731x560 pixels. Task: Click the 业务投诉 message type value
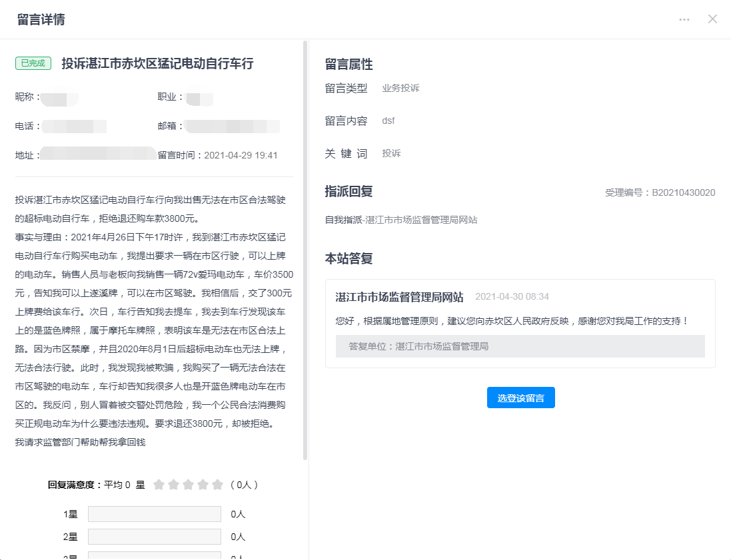pyautogui.click(x=400, y=88)
